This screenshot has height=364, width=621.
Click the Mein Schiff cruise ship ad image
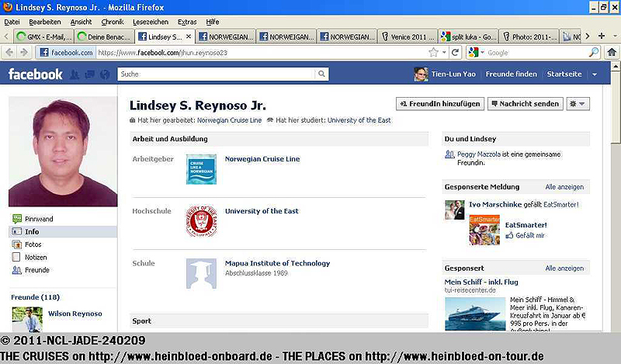[x=475, y=314]
